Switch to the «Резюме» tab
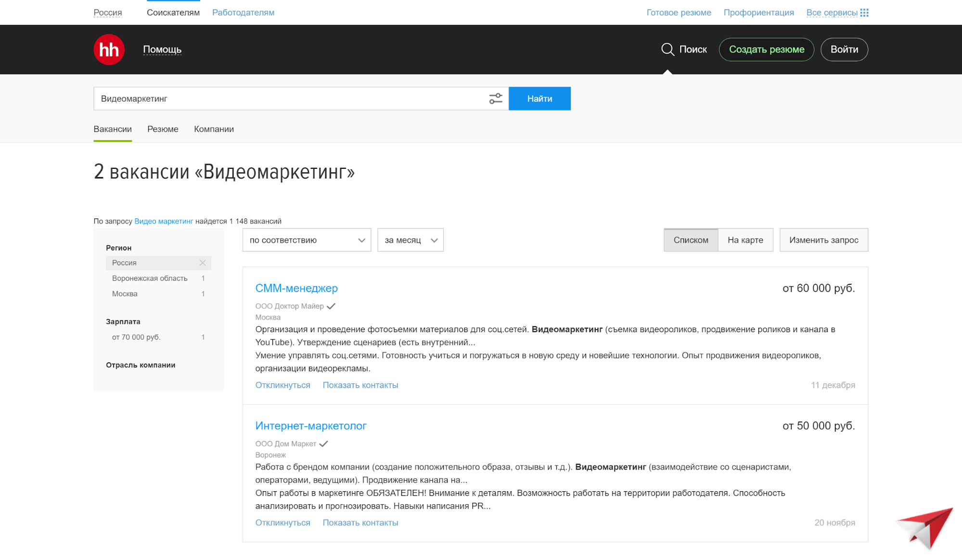The height and width of the screenshot is (560, 962). 163,129
